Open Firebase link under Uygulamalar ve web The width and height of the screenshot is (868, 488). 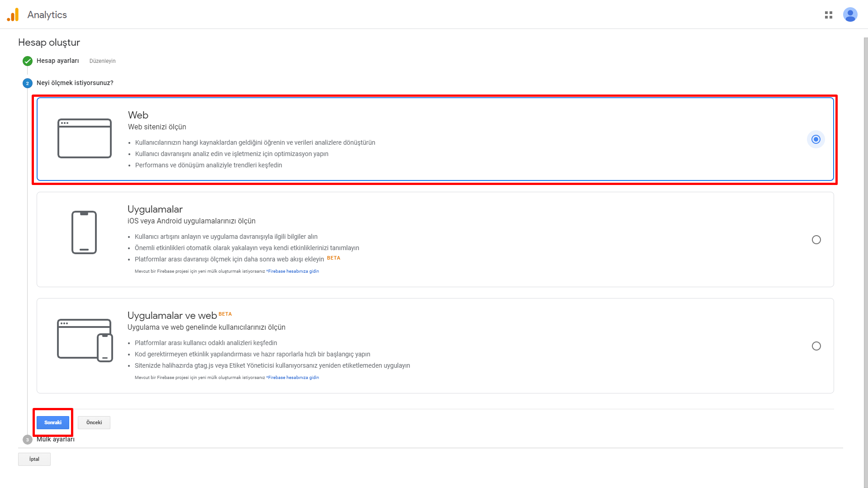293,378
